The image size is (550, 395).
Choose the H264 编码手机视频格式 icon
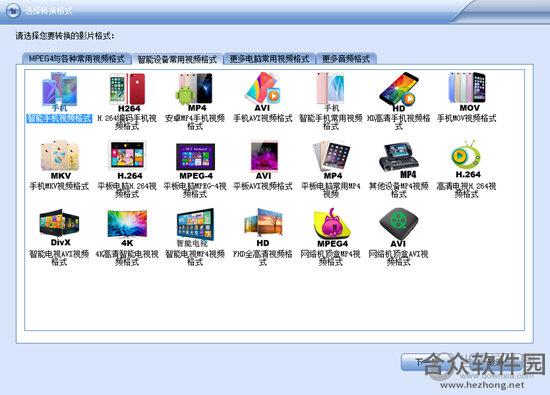[127, 92]
